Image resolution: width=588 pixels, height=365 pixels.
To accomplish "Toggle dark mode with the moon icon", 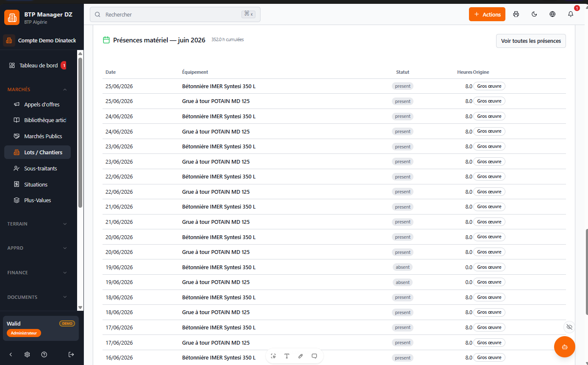I will [534, 14].
